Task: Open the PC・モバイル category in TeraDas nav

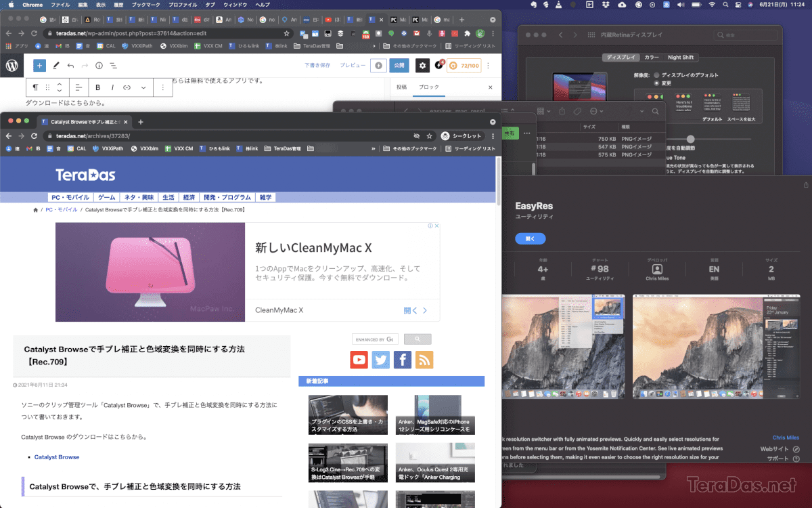Action: click(x=70, y=197)
